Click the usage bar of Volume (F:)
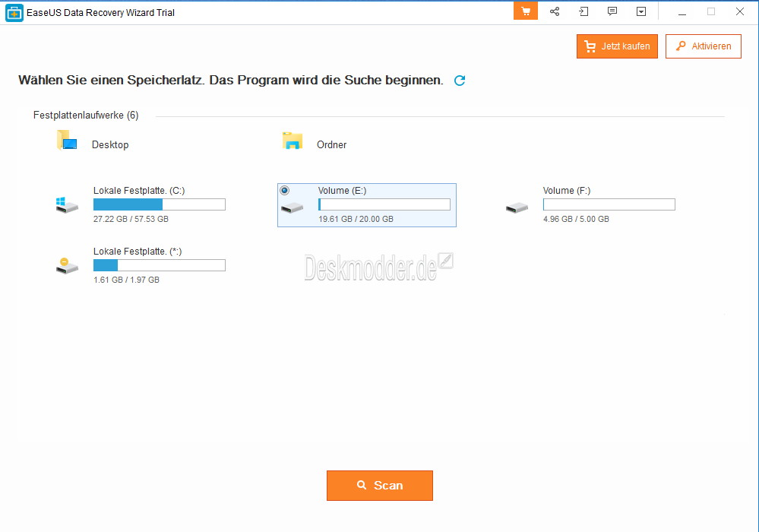Screen dimensions: 759x532 click(609, 204)
